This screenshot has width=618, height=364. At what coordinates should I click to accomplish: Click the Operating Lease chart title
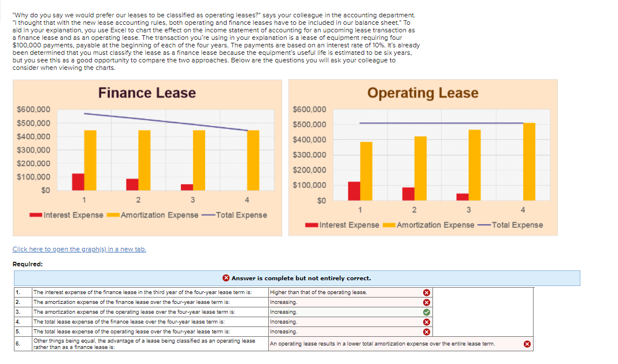click(x=423, y=93)
